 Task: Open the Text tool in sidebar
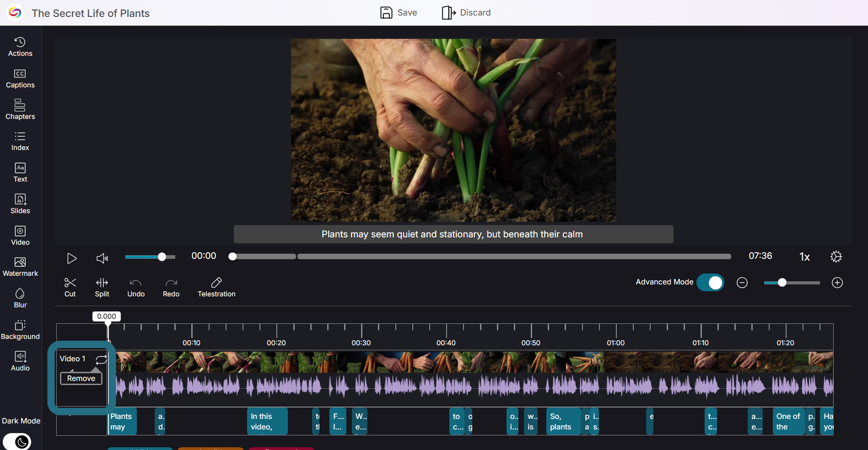[20, 173]
